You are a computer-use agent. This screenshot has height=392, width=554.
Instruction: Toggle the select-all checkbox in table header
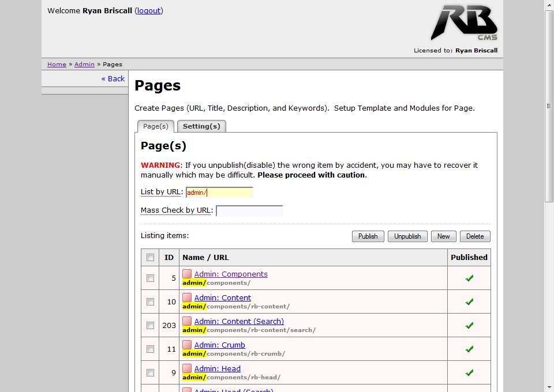point(150,257)
